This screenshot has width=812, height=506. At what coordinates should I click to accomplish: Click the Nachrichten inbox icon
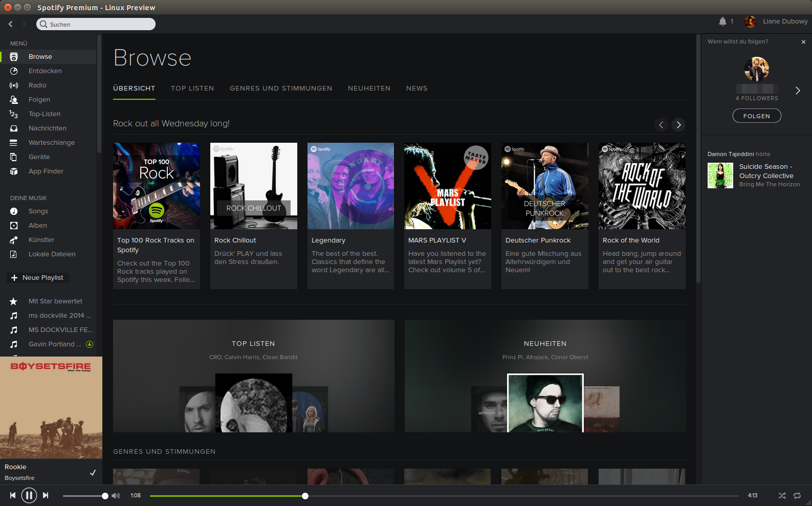[14, 128]
